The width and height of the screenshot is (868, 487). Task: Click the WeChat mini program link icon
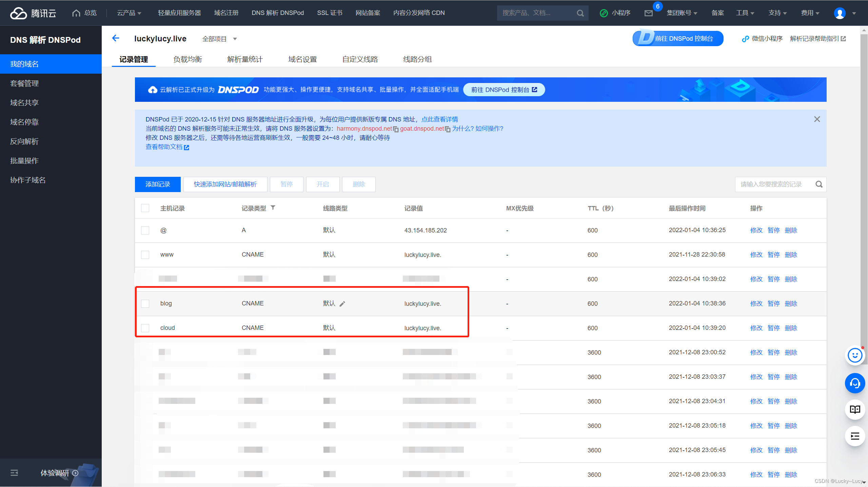coord(745,39)
